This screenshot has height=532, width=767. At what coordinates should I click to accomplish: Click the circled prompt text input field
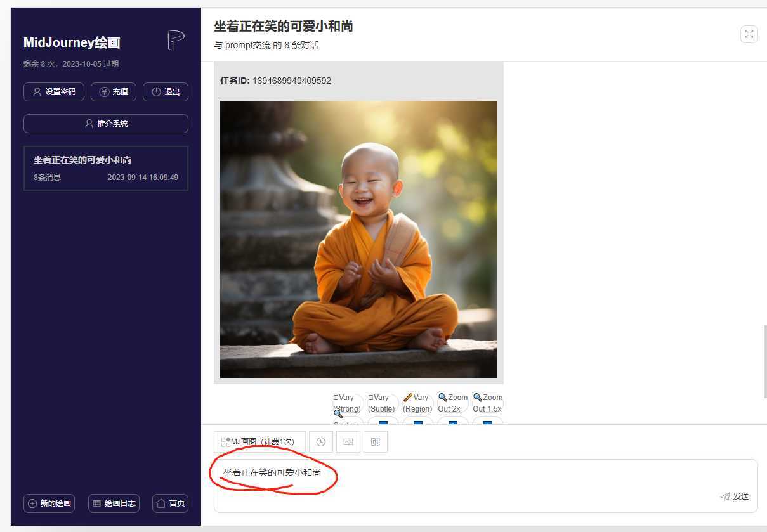273,473
